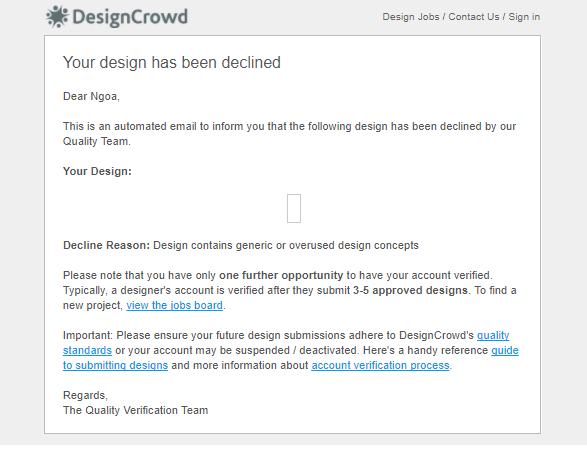587x453 pixels.
Task: Click the 'Decline Reason:' label
Action: 106,246
